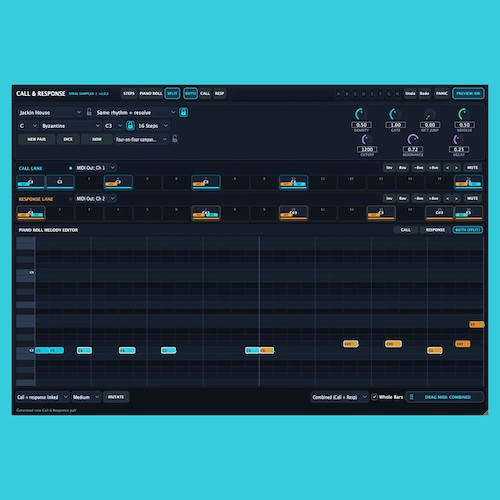Mute the Response lane
Image resolution: width=500 pixels, height=500 pixels.
click(472, 198)
